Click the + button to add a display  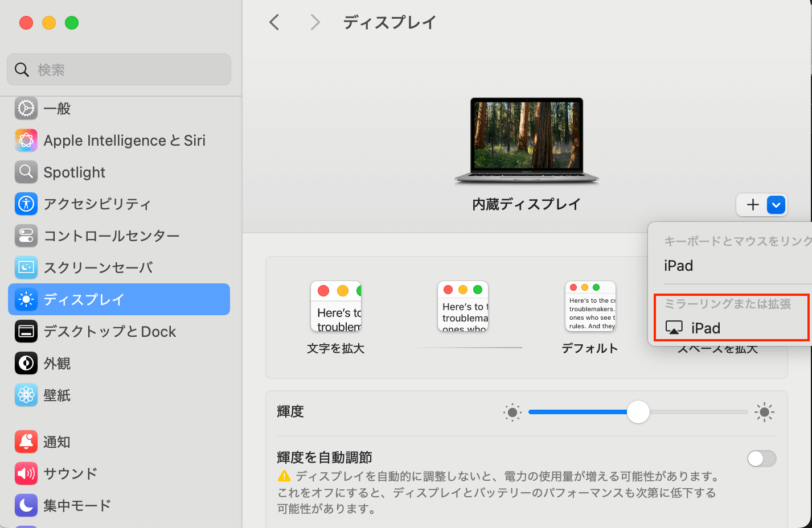point(752,205)
